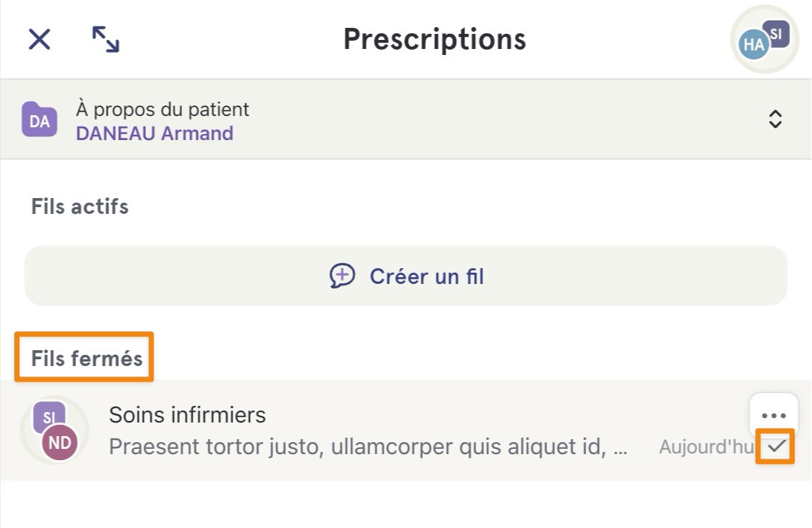Click the Créer un fil button

[x=406, y=276]
